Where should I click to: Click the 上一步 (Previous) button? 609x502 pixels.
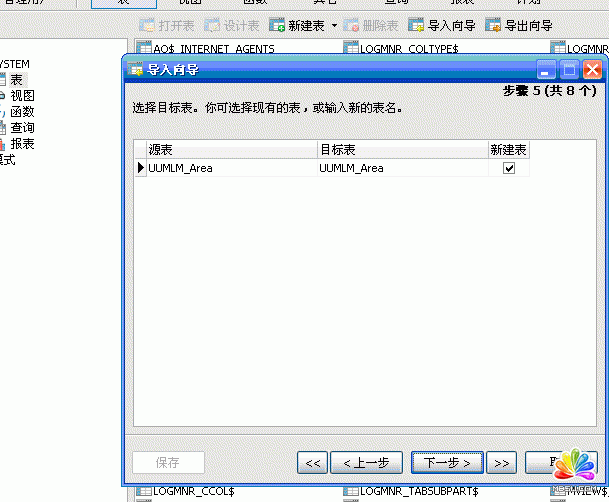coord(366,462)
